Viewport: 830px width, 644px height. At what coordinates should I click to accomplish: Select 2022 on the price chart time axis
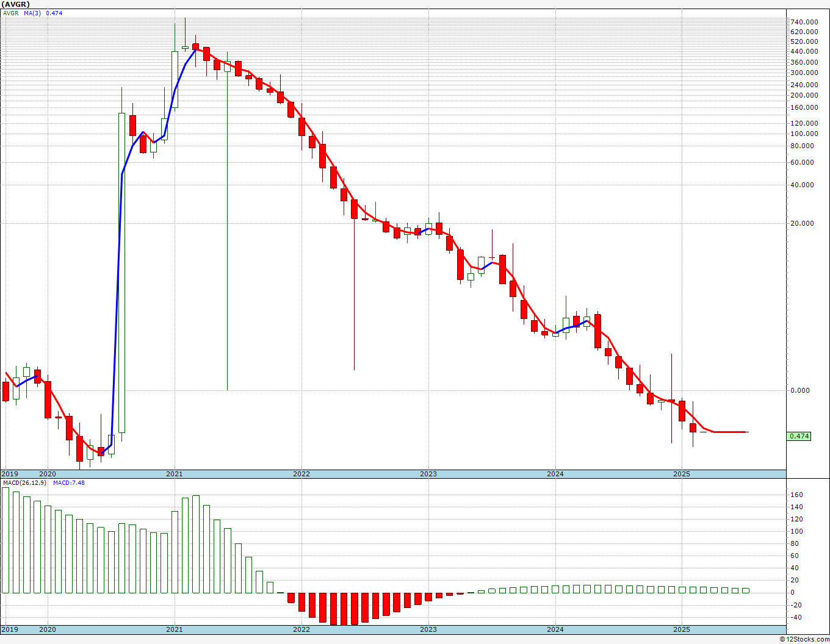(x=301, y=474)
